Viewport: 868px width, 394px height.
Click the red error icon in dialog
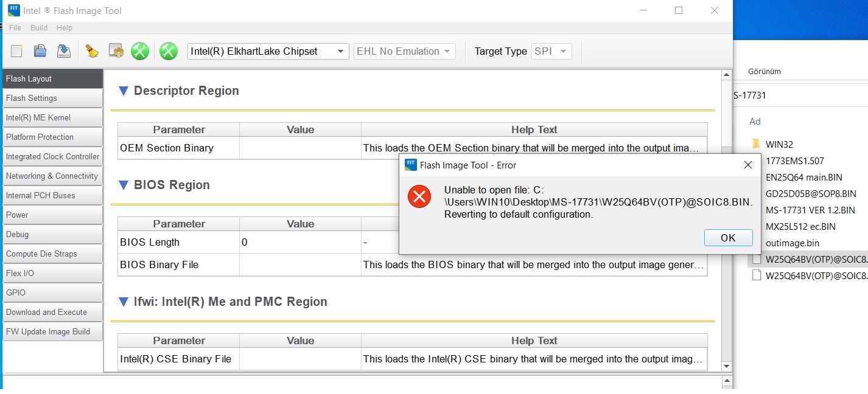[x=419, y=196]
